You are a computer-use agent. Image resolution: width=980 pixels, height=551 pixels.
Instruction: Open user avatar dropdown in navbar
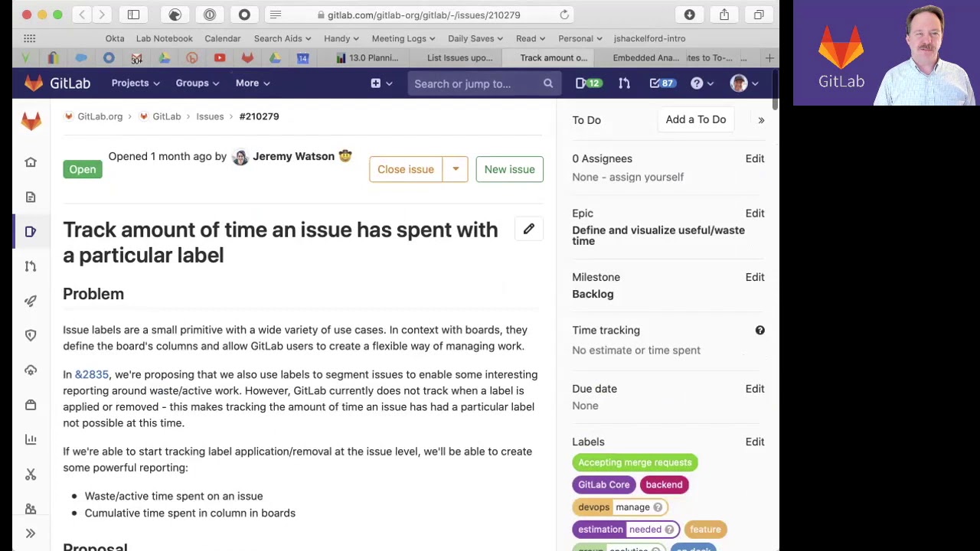(x=743, y=83)
